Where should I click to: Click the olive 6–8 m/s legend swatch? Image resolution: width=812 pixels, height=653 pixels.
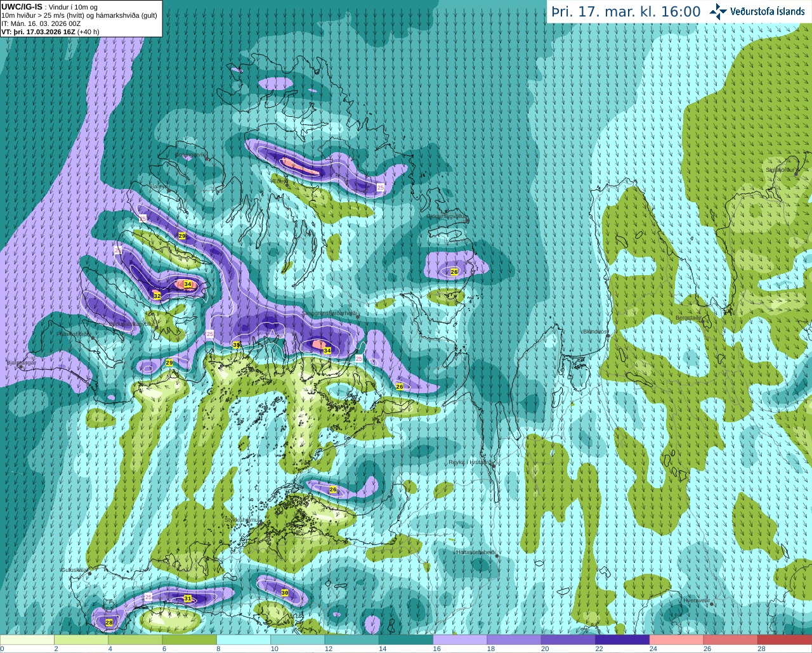(190, 640)
